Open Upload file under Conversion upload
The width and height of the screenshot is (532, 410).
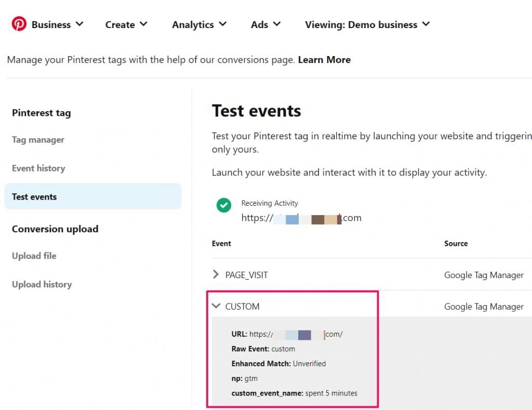click(x=34, y=256)
